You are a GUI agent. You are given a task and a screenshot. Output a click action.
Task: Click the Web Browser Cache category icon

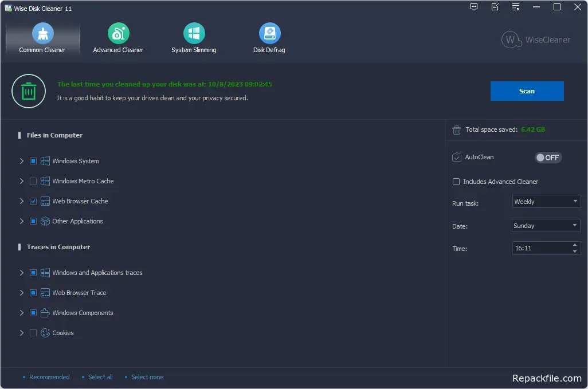(x=45, y=201)
